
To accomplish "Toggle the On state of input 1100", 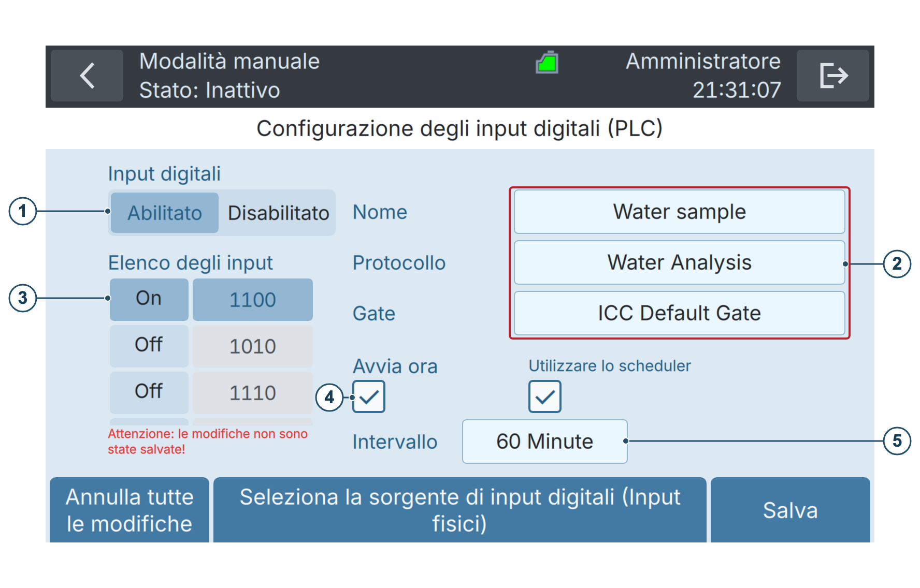I will (x=149, y=299).
